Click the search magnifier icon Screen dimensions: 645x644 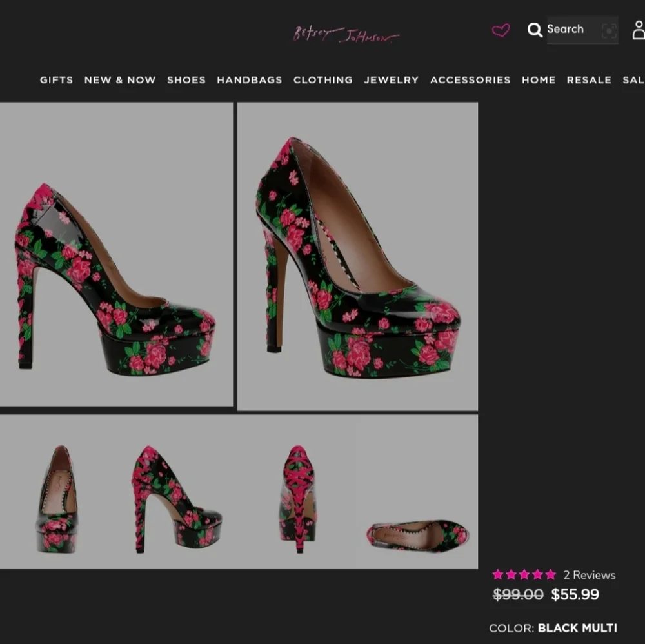(x=535, y=30)
